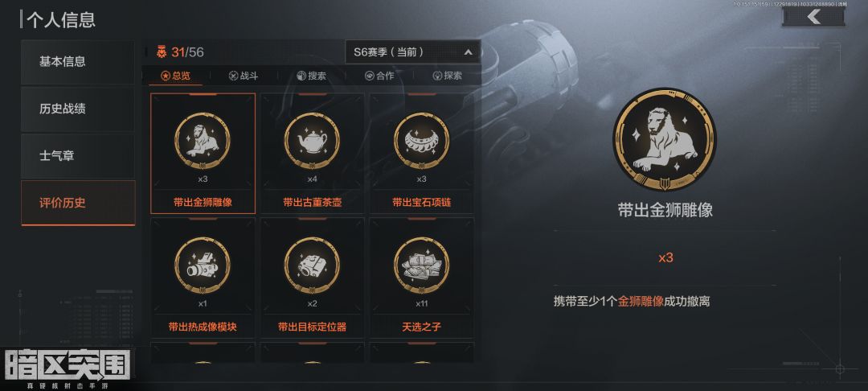Screen dimensions: 868x391
Task: Switch to the 合作 tab
Action: [x=379, y=76]
